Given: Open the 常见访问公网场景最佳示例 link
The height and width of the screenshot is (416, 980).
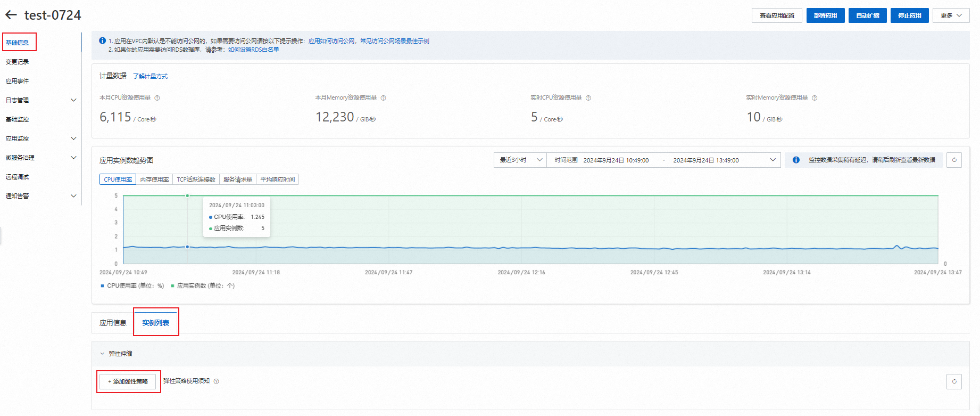Looking at the screenshot, I should pos(395,41).
